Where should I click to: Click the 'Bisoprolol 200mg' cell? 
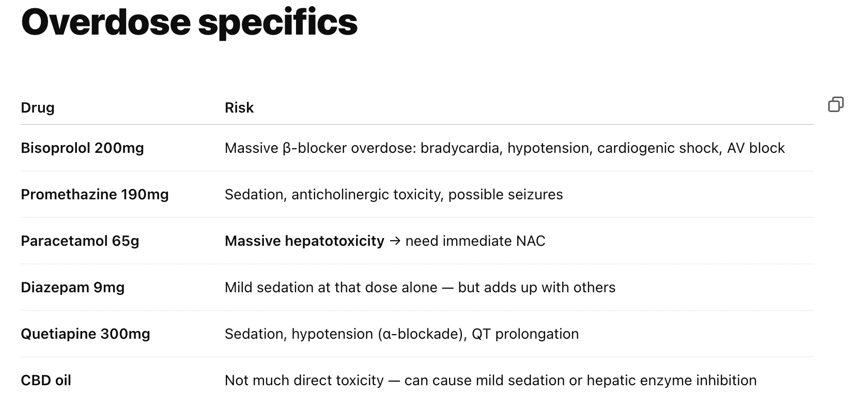[82, 148]
